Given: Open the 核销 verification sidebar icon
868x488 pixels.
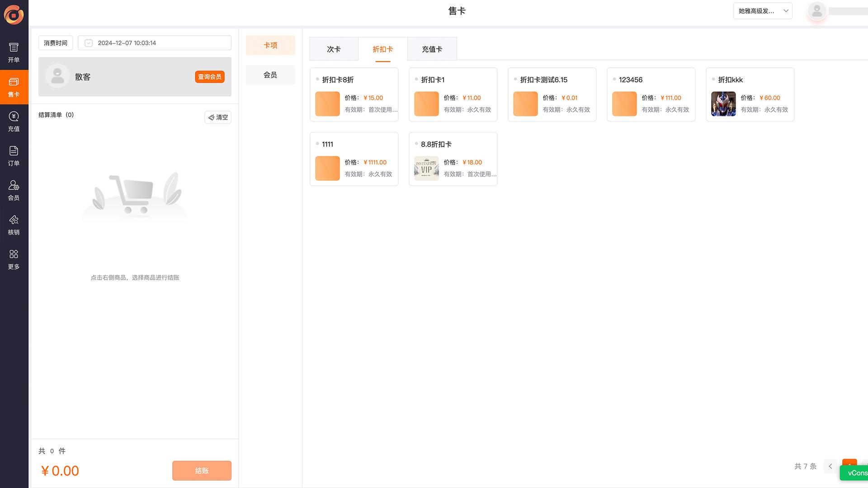Looking at the screenshot, I should coord(14,225).
